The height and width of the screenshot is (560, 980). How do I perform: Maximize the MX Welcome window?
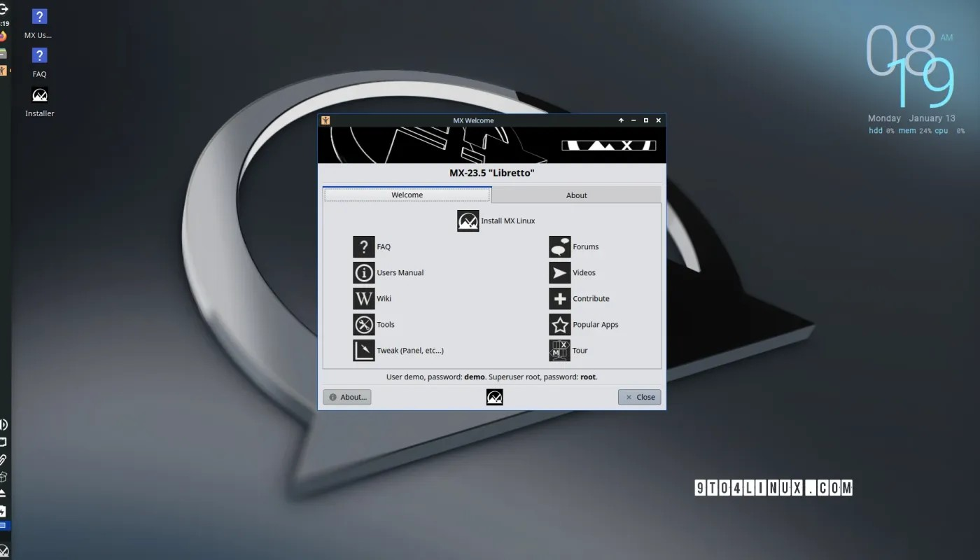tap(646, 120)
